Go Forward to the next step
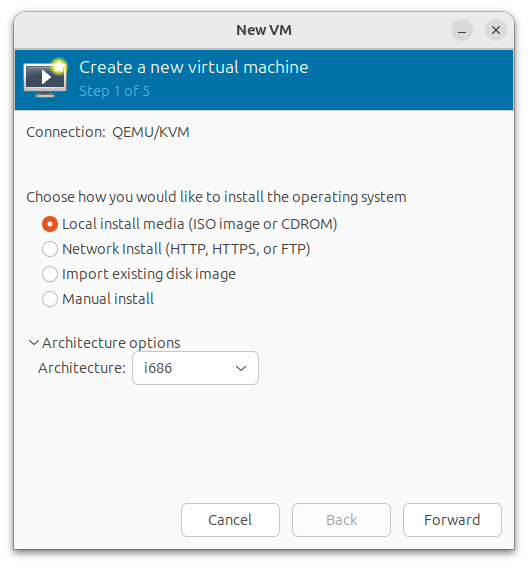The image size is (528, 566). (x=452, y=520)
